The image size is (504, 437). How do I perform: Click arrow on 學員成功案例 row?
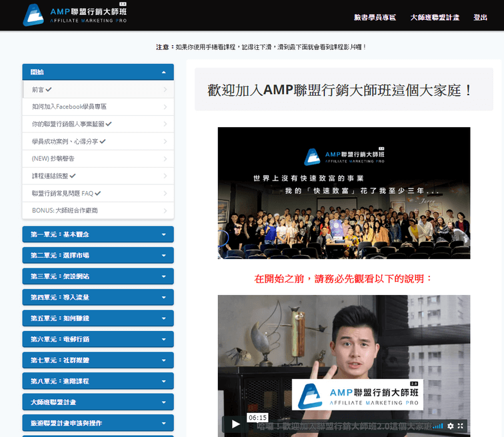(165, 141)
